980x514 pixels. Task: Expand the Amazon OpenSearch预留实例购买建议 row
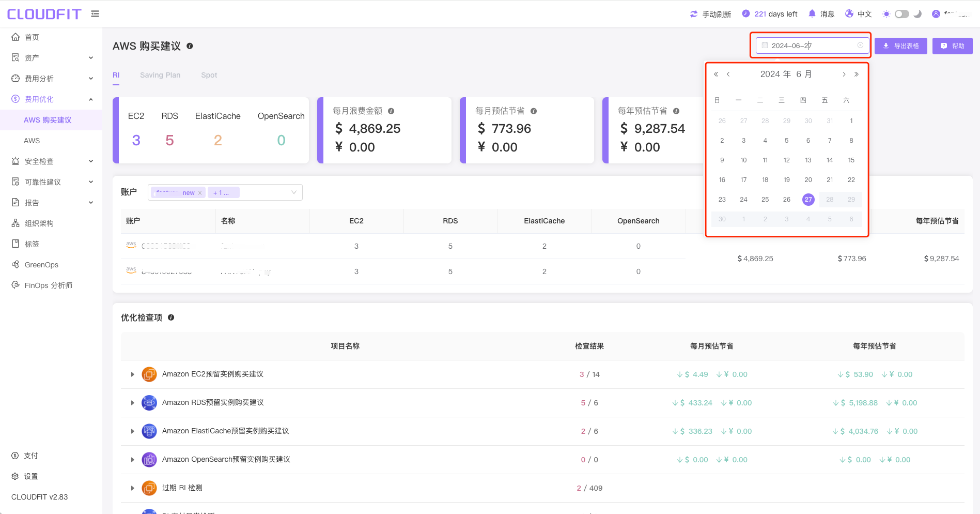pyautogui.click(x=132, y=460)
